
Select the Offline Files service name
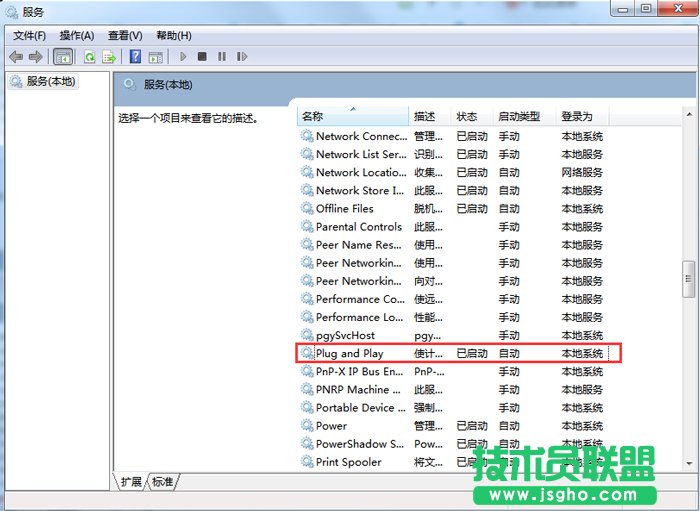345,208
